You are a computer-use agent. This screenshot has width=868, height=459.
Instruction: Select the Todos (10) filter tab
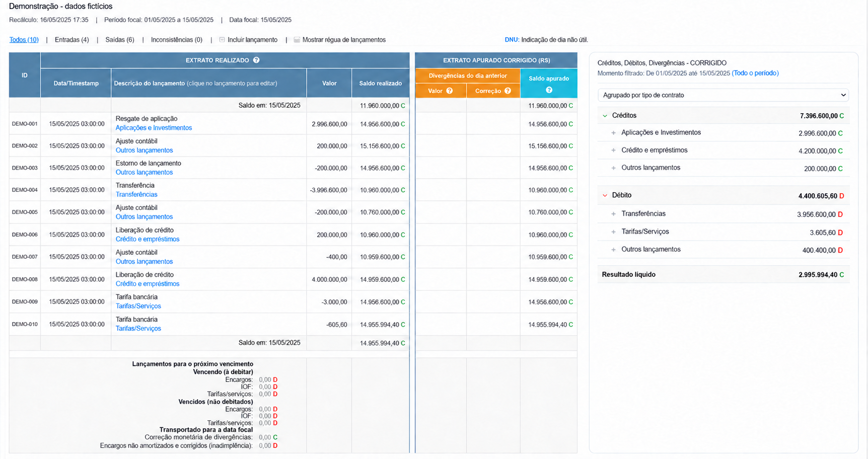tap(24, 40)
